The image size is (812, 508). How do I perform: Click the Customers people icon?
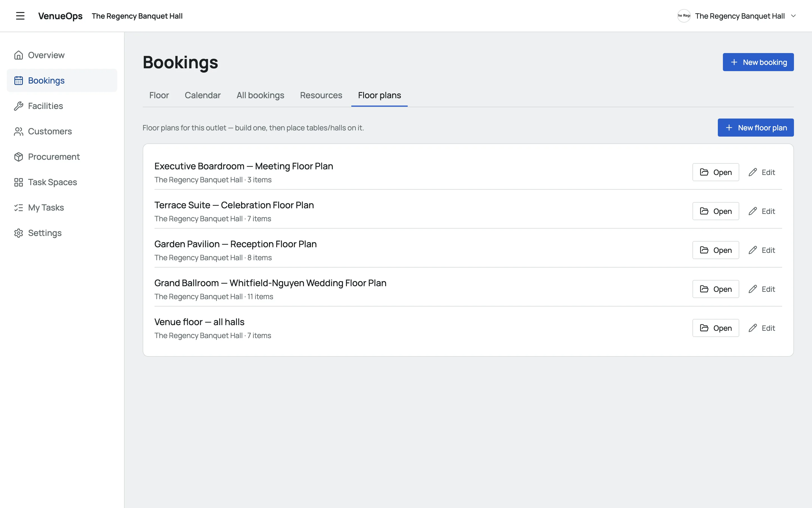pyautogui.click(x=18, y=131)
